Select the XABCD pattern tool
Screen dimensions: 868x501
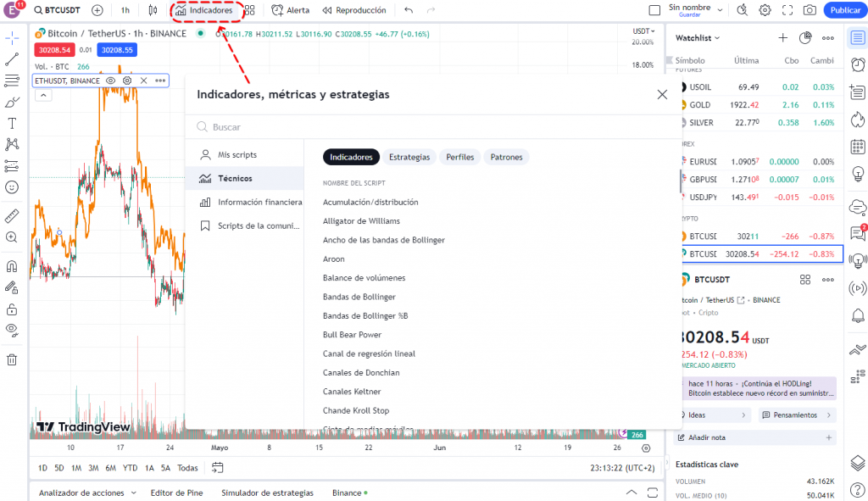pyautogui.click(x=11, y=144)
